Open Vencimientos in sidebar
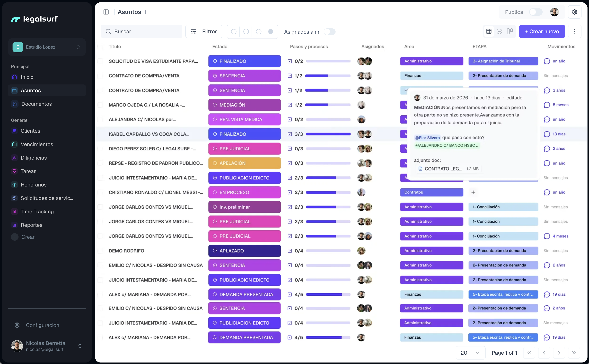Viewport: 589px width, 364px height. coord(47,144)
